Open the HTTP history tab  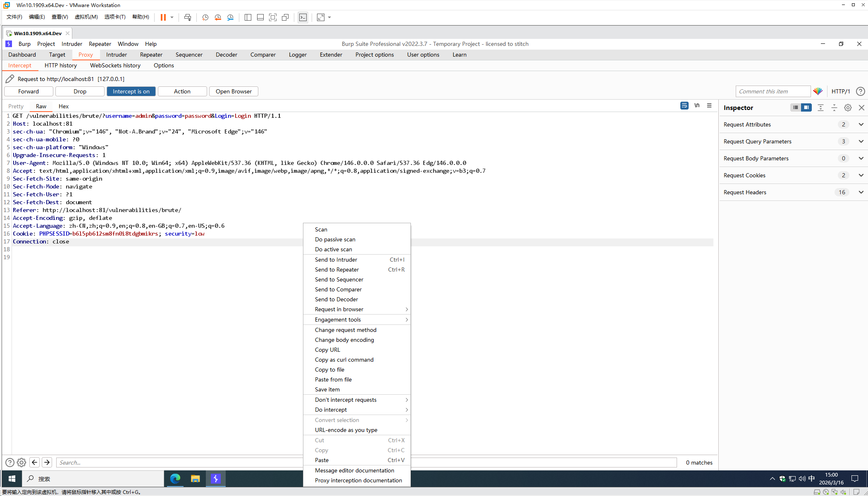point(61,65)
